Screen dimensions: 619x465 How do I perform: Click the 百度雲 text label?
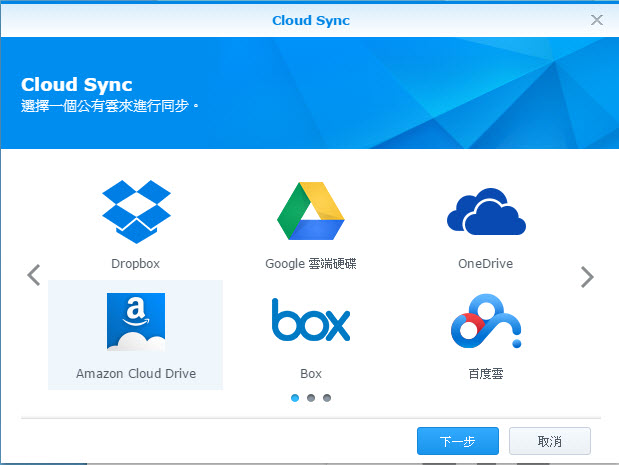pos(486,373)
